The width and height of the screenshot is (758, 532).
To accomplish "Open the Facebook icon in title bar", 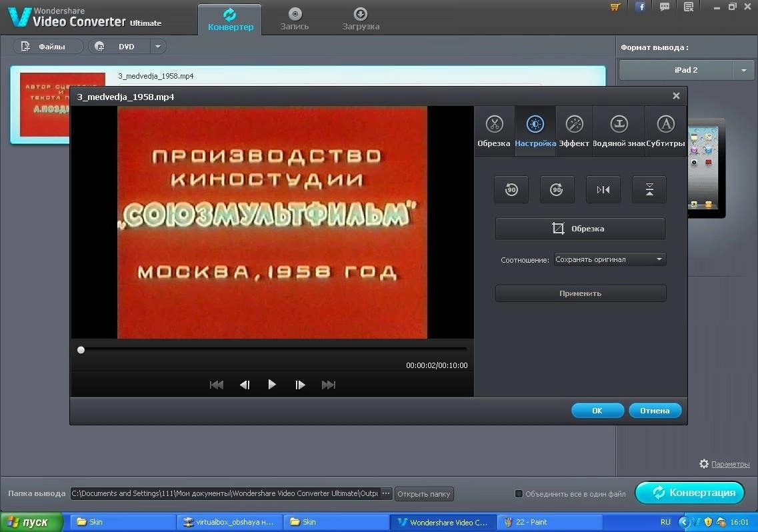I will tap(640, 7).
